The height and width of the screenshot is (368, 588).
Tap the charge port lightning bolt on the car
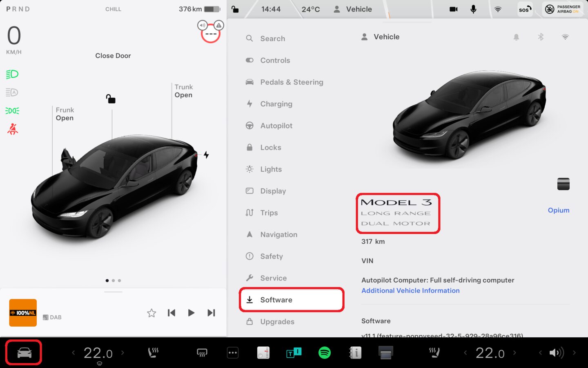[x=206, y=155]
